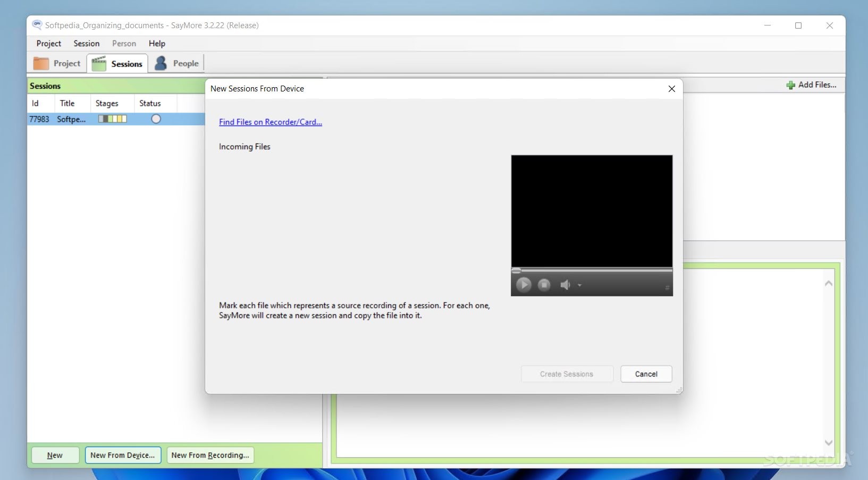Click the Stages progress indicator for session 77983
868x480 pixels.
(x=112, y=119)
